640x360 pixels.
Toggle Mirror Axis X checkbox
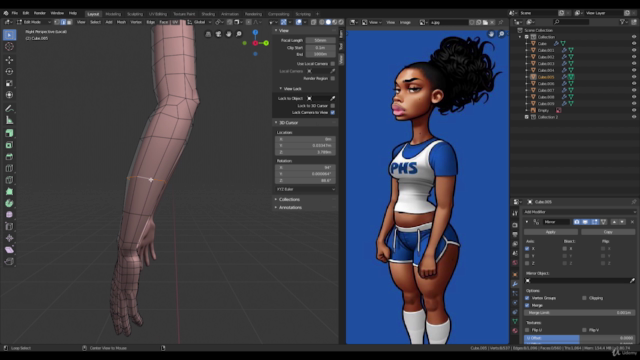[527, 249]
